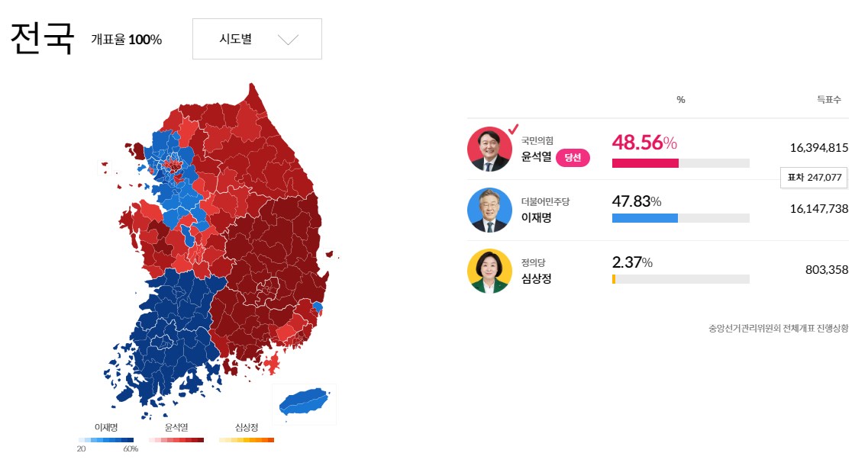Screen dimensions: 868x469
Task: Select Jeju island on the map
Action: pos(304,401)
